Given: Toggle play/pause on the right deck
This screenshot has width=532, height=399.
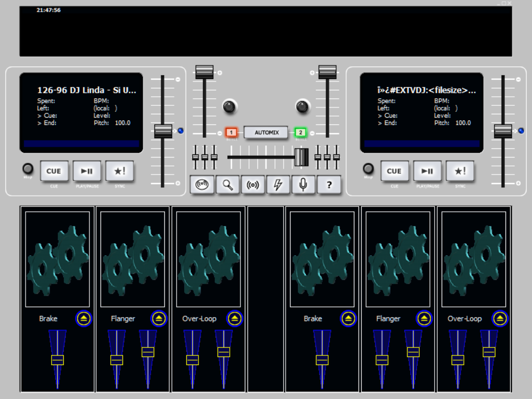Looking at the screenshot, I should tap(427, 171).
